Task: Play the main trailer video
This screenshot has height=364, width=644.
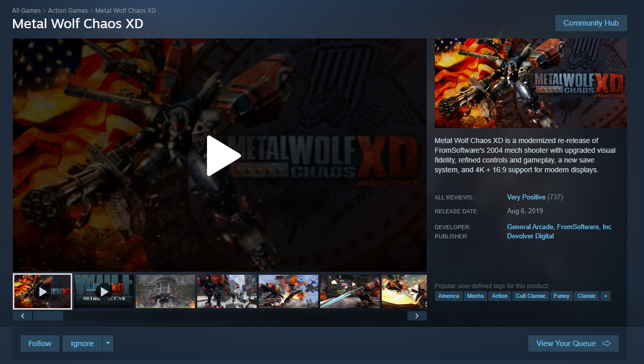Action: [x=223, y=155]
